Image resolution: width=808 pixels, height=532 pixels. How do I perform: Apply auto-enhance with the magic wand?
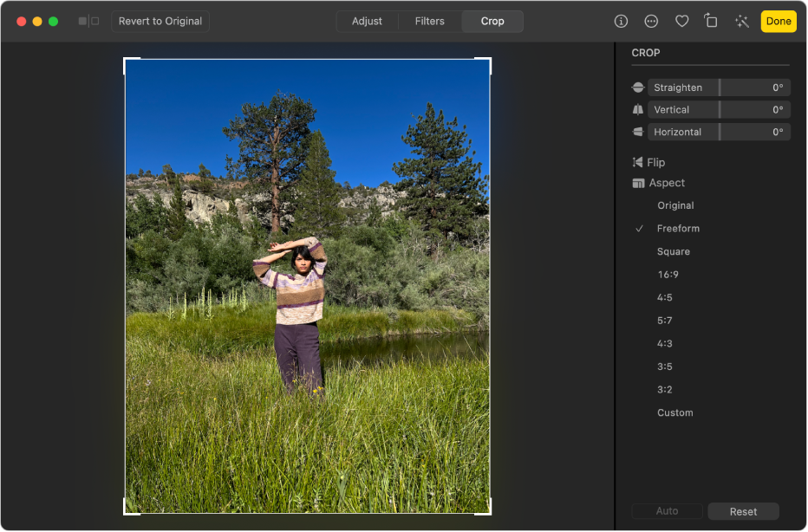point(741,21)
